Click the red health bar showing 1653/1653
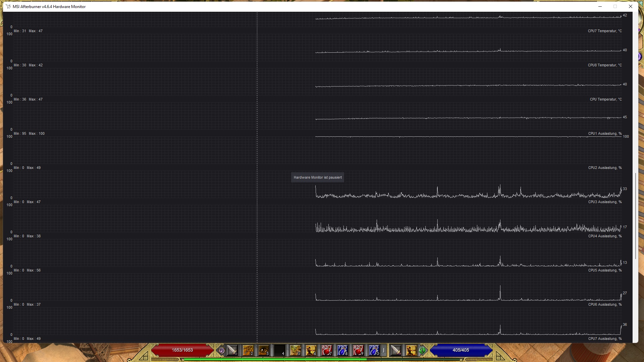Image resolution: width=644 pixels, height=362 pixels. tap(182, 350)
